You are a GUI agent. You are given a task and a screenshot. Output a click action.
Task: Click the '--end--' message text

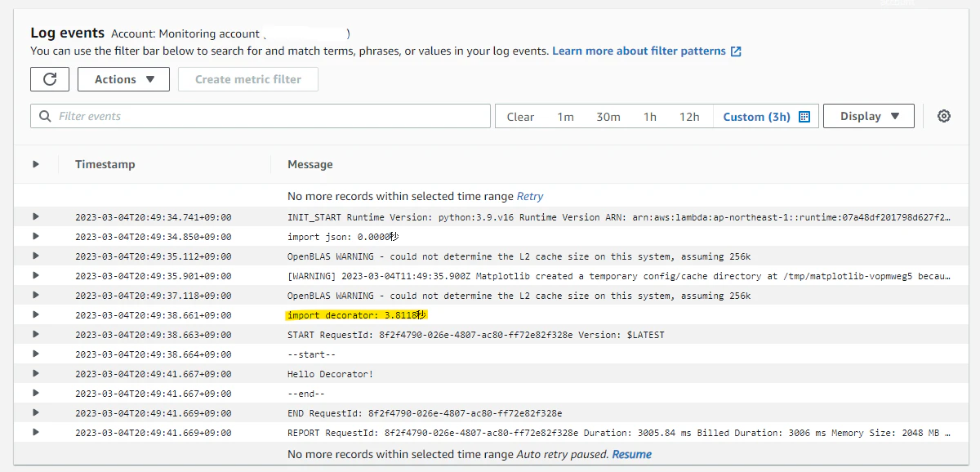(x=305, y=394)
